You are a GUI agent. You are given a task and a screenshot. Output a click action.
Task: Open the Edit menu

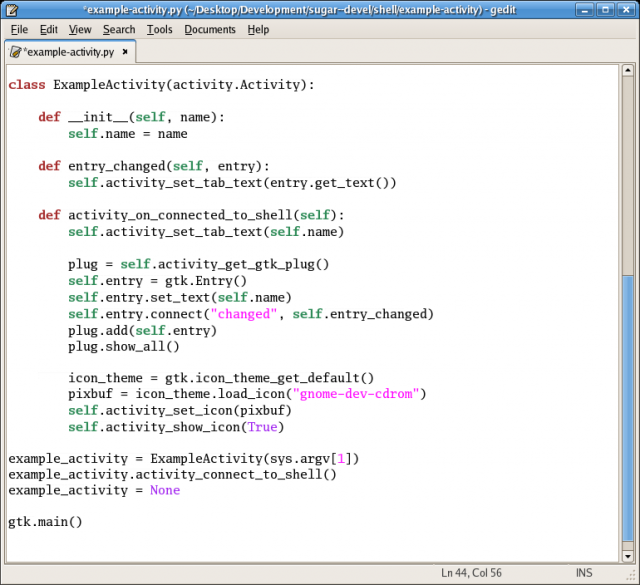[48, 30]
